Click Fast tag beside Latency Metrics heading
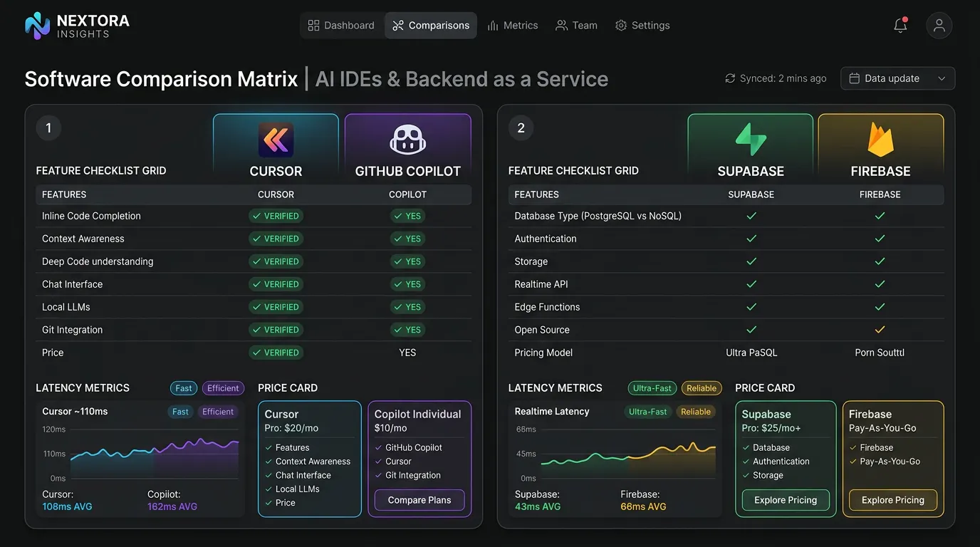This screenshot has height=547, width=980. click(184, 388)
